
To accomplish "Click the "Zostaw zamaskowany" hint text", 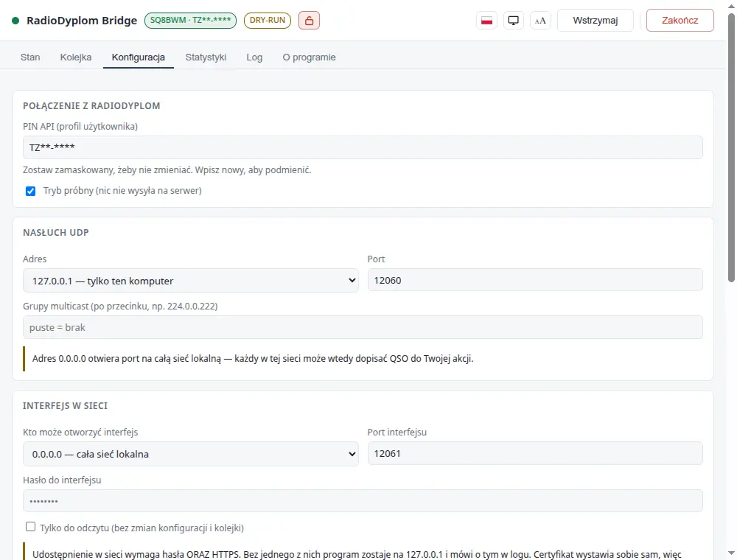I will pyautogui.click(x=167, y=170).
